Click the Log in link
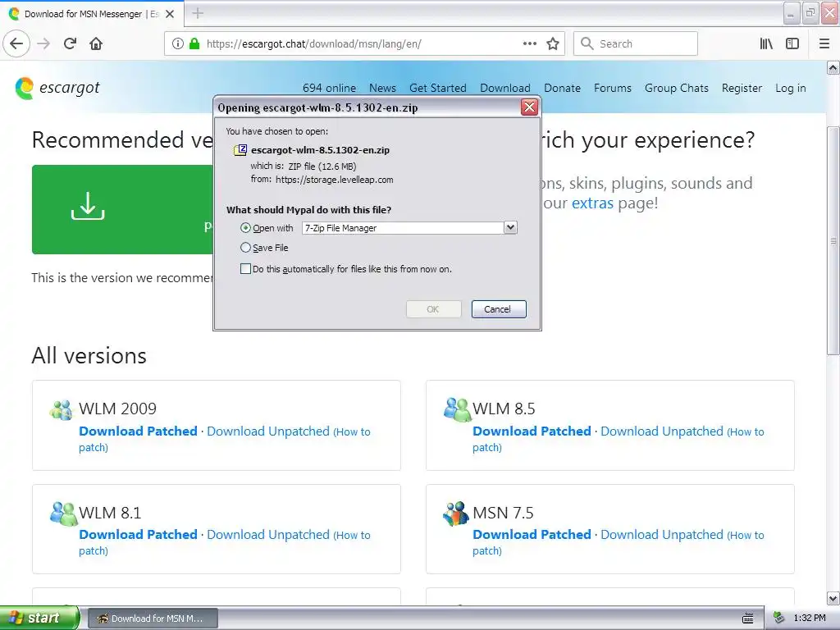This screenshot has height=630, width=840. pos(790,88)
